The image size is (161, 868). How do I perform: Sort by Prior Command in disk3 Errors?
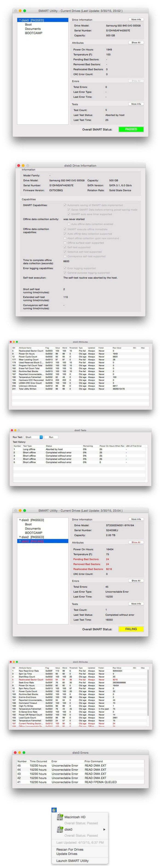point(93,761)
